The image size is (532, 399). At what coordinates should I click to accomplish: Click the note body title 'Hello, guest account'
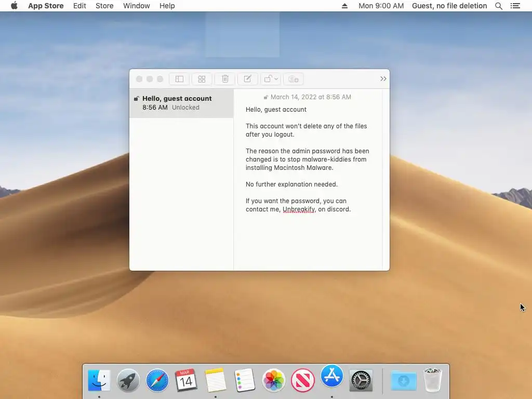coord(276,110)
